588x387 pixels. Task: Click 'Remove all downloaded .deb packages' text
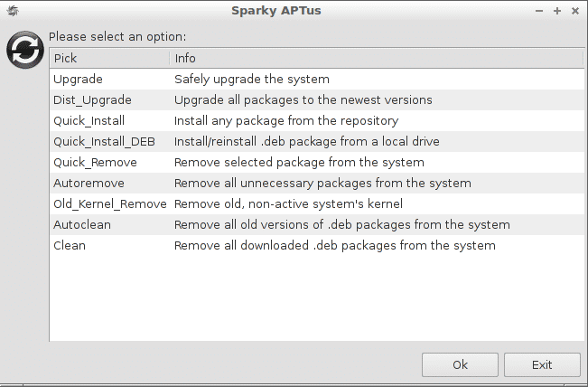(x=285, y=245)
